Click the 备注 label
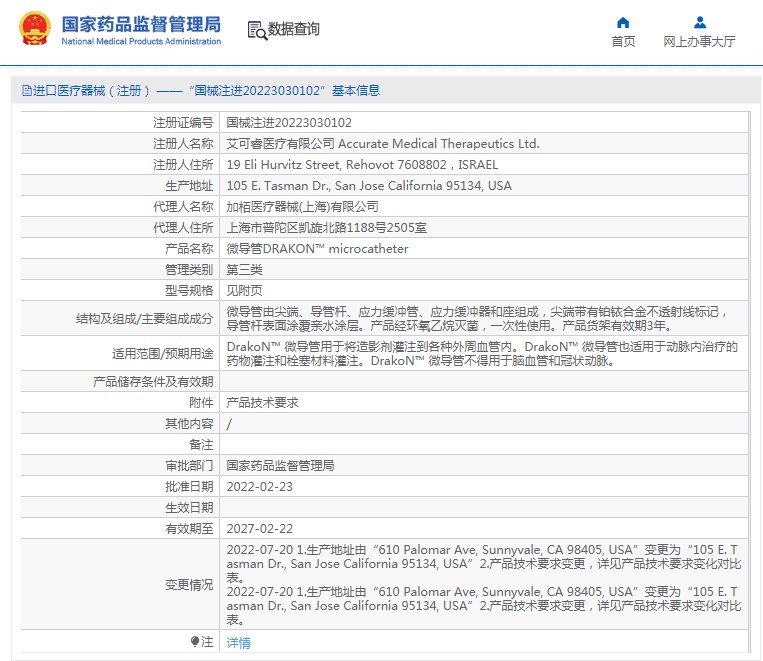Viewport: 763px width, 661px height. coord(201,444)
